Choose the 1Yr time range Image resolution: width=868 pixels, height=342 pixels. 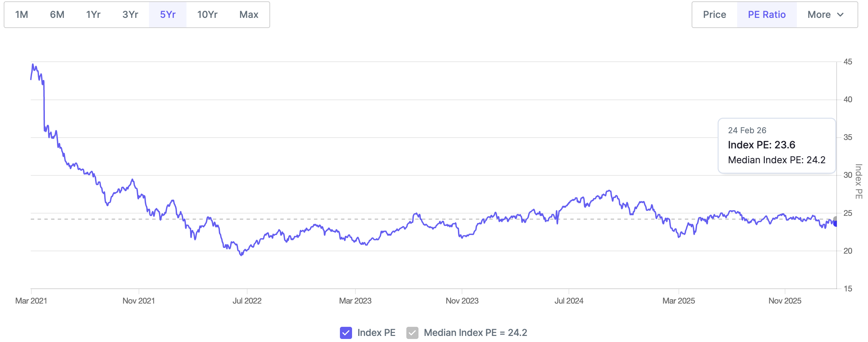click(x=93, y=15)
